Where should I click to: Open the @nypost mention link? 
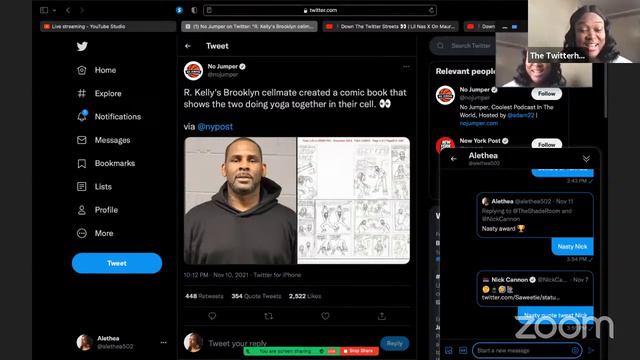pyautogui.click(x=215, y=127)
